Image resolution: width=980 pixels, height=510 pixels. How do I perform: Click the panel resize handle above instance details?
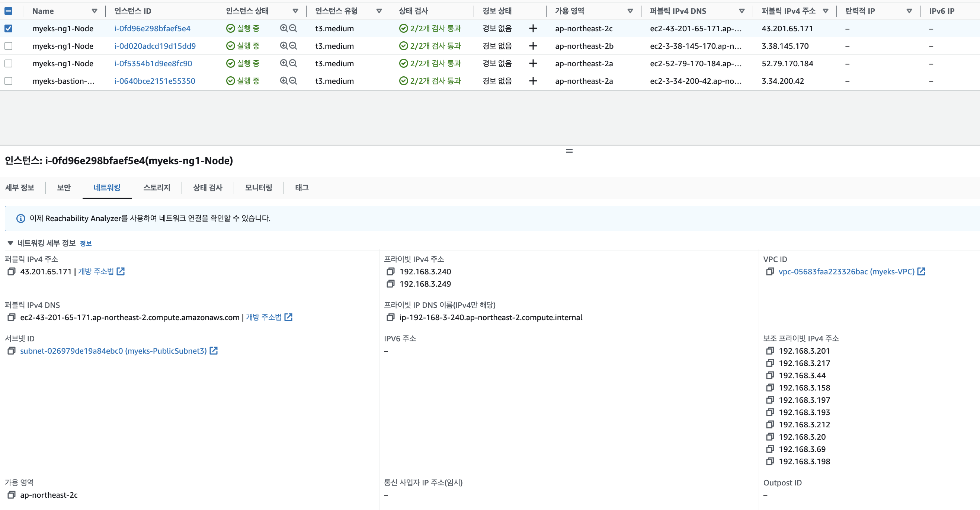tap(569, 151)
